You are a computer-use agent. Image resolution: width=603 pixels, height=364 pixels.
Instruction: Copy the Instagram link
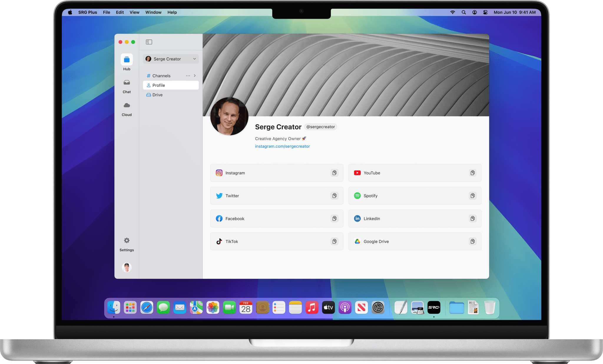tap(334, 173)
